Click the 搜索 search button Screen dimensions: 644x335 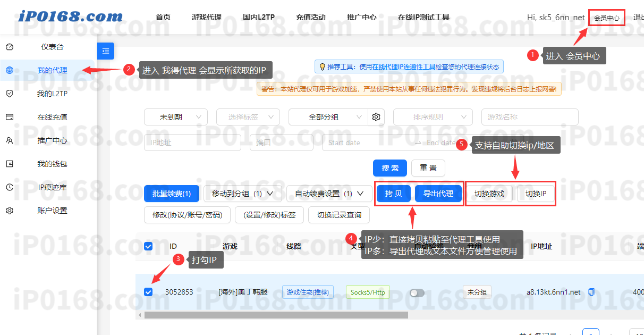[389, 168]
